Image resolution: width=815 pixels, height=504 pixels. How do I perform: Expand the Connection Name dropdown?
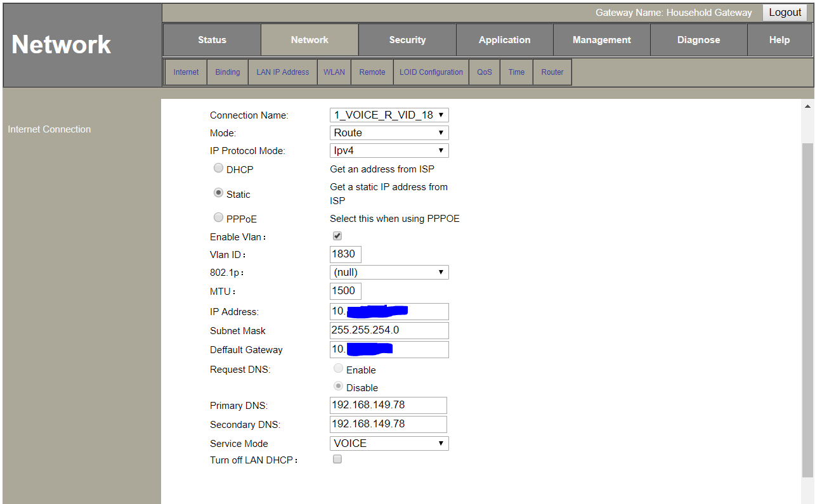coord(389,115)
